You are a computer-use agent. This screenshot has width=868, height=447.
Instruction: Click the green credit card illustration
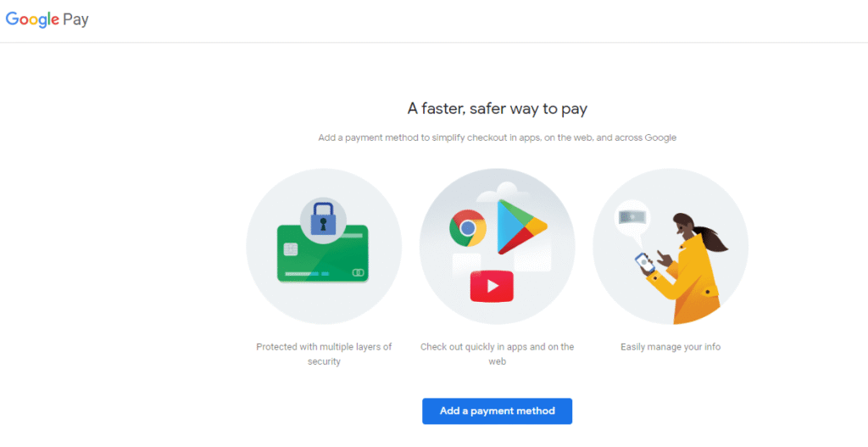click(x=323, y=253)
